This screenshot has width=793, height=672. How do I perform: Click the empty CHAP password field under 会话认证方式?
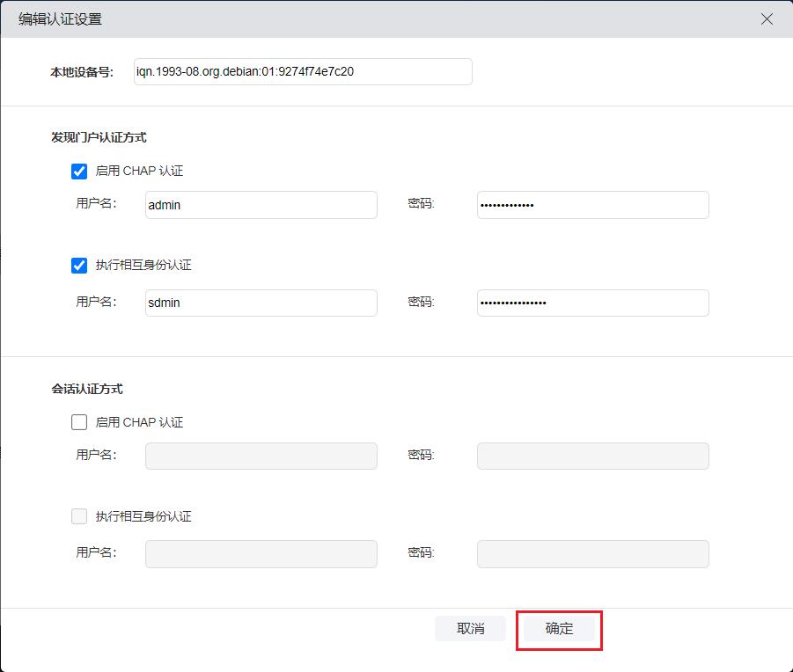[592, 456]
